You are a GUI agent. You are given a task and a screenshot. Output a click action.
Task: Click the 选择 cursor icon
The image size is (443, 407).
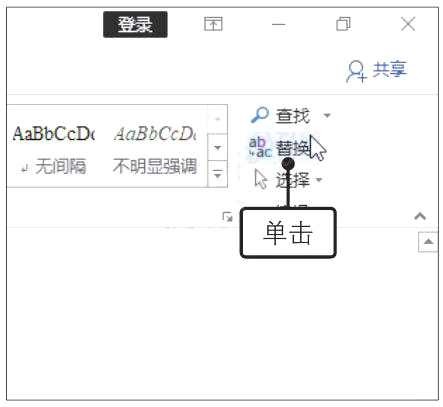pyautogui.click(x=261, y=179)
